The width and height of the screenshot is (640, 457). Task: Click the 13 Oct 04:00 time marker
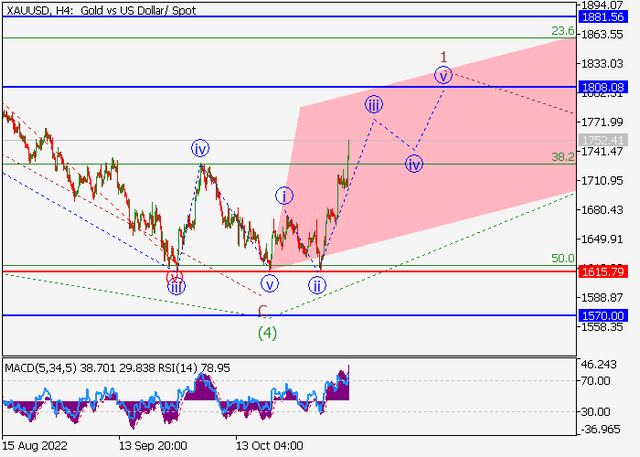(269, 446)
